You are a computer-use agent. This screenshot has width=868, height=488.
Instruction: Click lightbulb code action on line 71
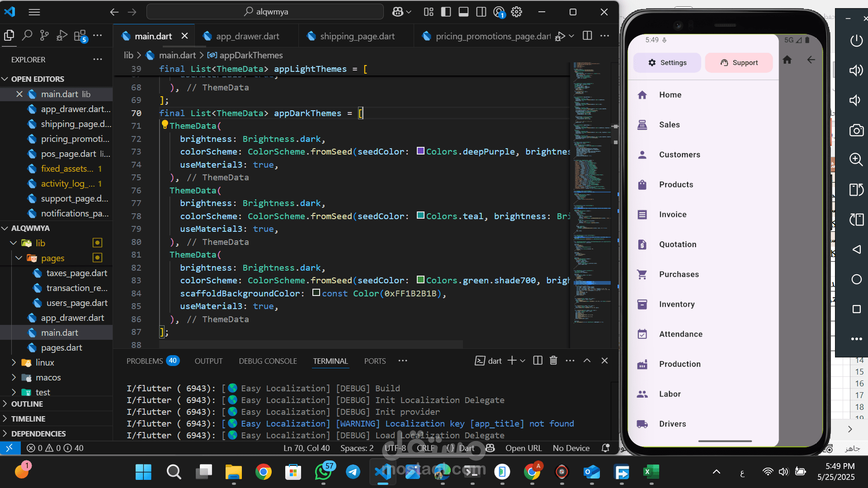coord(165,125)
